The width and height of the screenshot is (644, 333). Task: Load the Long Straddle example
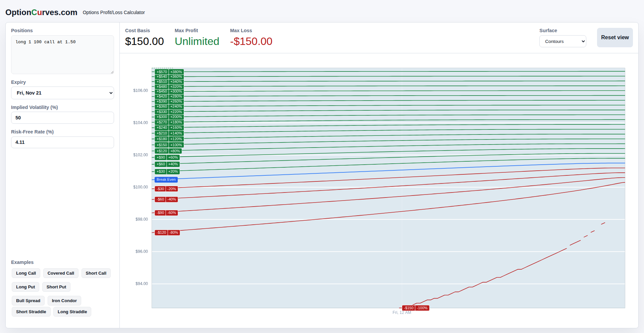click(72, 312)
